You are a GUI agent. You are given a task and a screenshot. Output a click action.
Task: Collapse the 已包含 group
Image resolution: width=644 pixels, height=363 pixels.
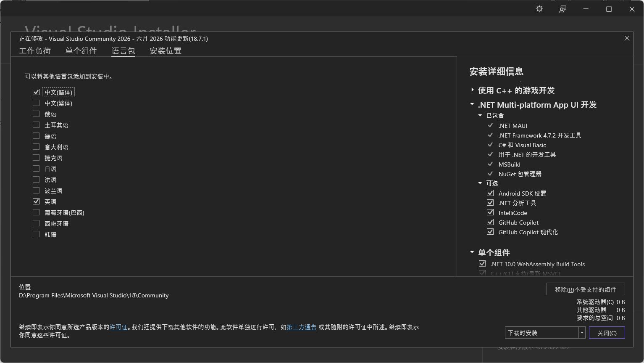tap(480, 115)
